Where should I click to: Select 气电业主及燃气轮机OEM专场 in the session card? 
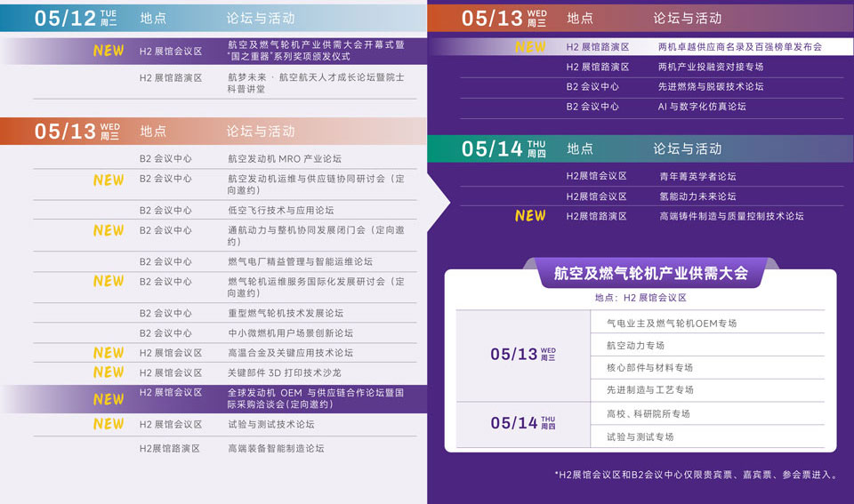pos(672,324)
